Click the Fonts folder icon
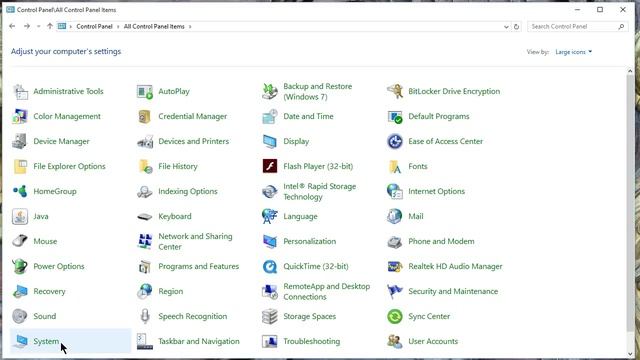Image resolution: width=640 pixels, height=360 pixels. pyautogui.click(x=395, y=166)
